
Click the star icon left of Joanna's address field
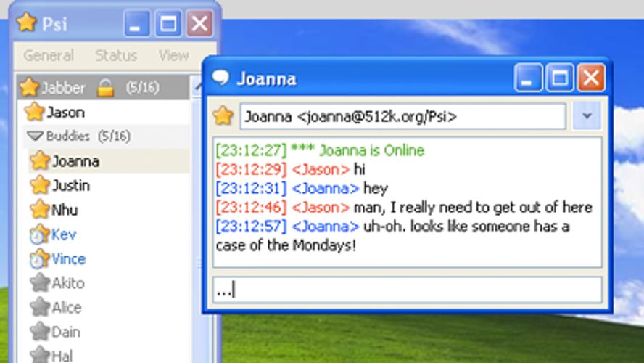pos(223,116)
